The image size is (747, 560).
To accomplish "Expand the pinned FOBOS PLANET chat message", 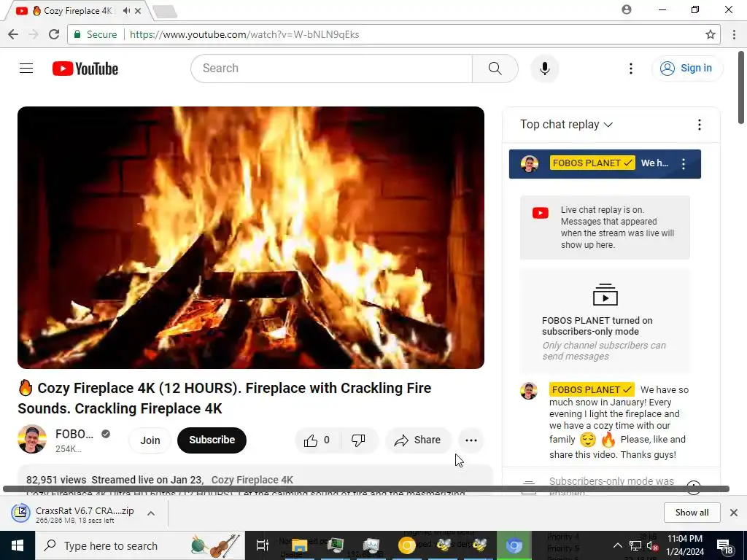I will pyautogui.click(x=605, y=164).
